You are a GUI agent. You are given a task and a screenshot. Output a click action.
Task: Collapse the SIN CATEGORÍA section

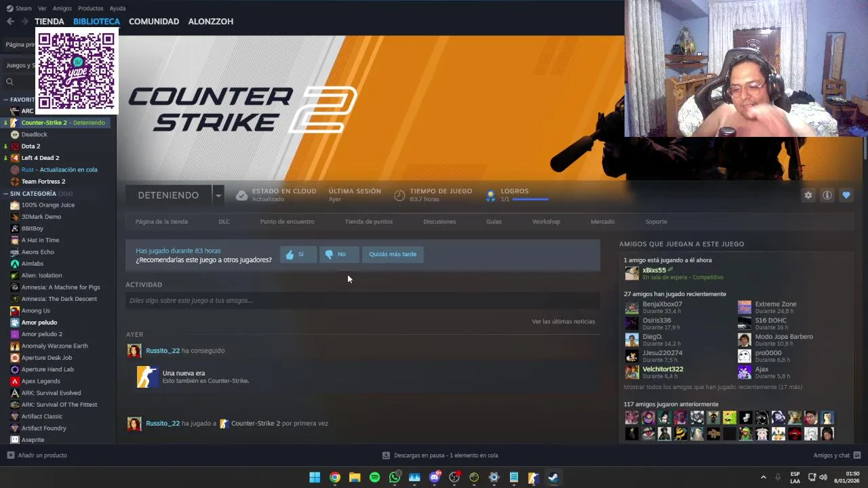[7, 194]
